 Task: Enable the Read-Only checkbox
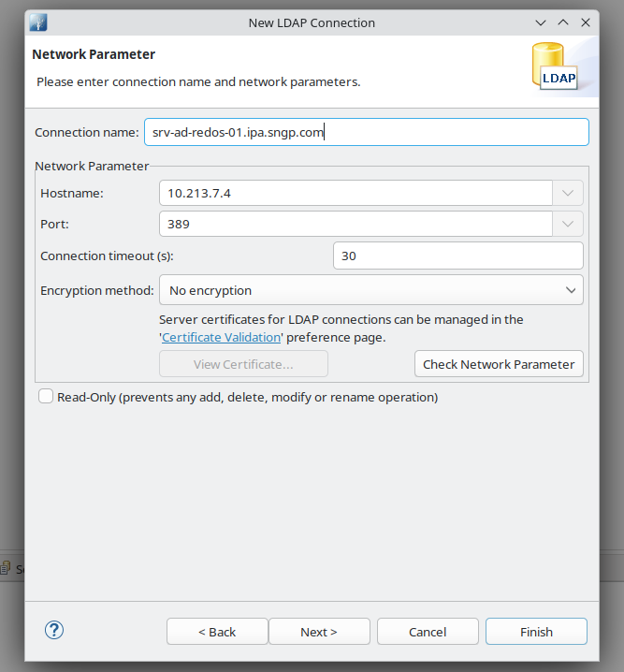tap(46, 397)
